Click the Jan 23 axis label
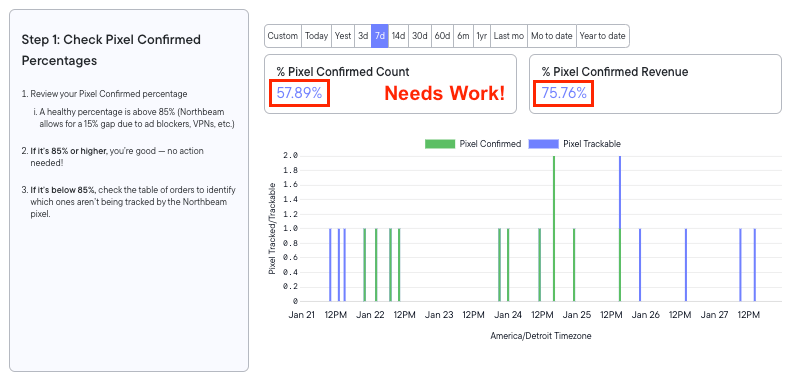This screenshot has width=807, height=379. 439,315
